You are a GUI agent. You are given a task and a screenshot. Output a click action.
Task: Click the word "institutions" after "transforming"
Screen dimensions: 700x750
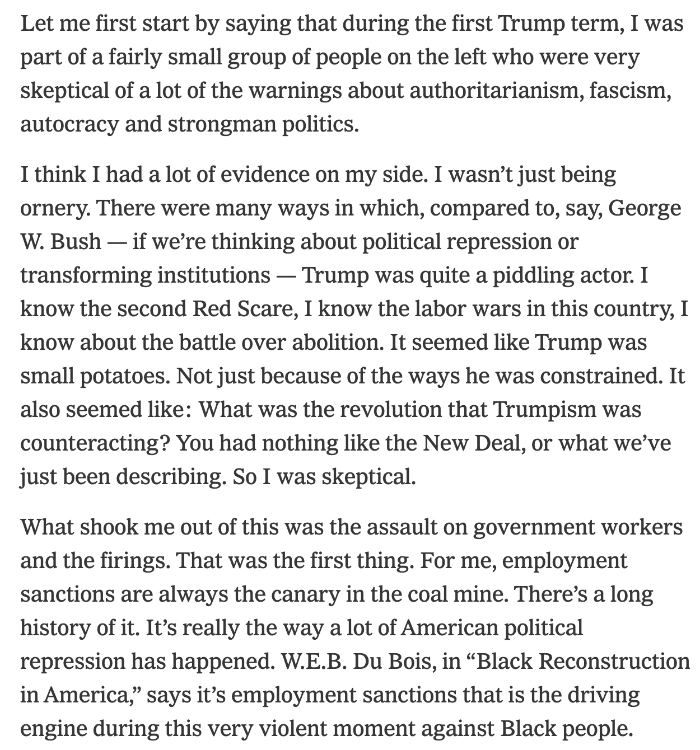coord(210,275)
